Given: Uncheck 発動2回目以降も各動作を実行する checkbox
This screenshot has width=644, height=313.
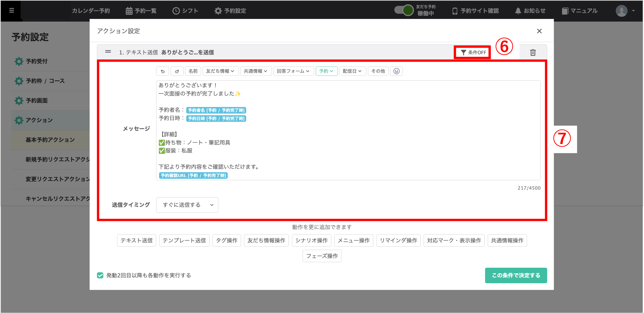Looking at the screenshot, I should coord(100,275).
